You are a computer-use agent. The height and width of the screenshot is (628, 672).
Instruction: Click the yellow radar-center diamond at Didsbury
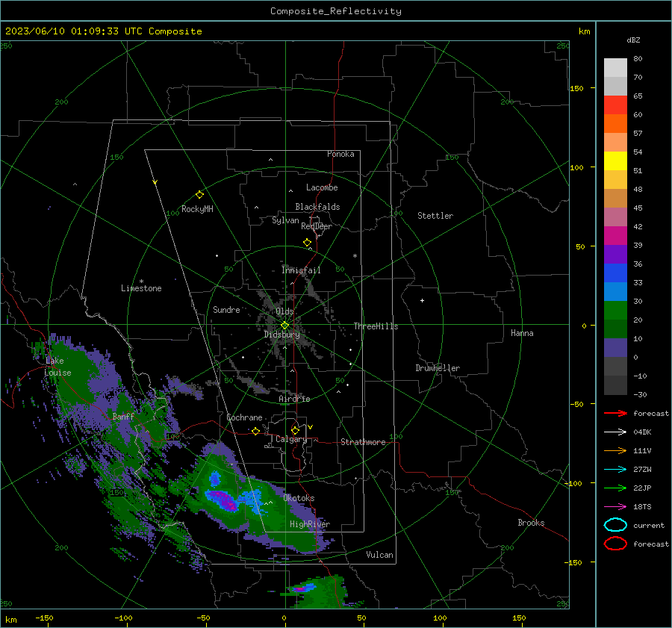click(x=284, y=326)
